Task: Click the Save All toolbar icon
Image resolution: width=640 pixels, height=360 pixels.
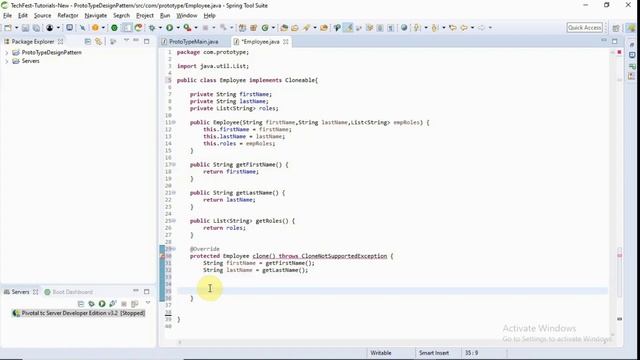Action: point(36,28)
